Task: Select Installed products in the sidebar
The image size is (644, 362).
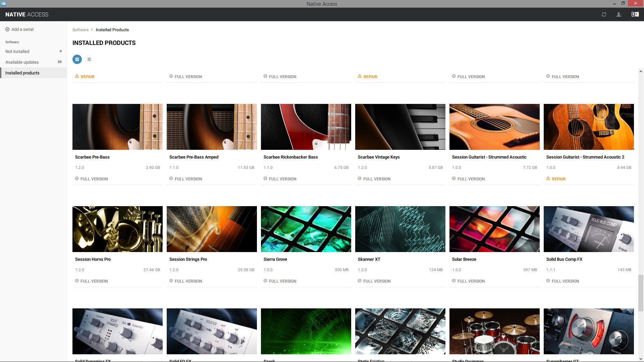Action: click(22, 73)
